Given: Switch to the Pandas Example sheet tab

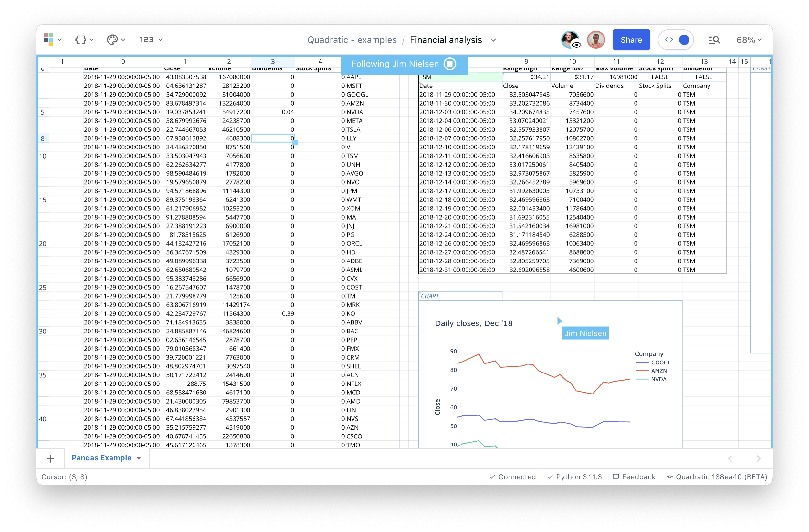Looking at the screenshot, I should pyautogui.click(x=101, y=458).
